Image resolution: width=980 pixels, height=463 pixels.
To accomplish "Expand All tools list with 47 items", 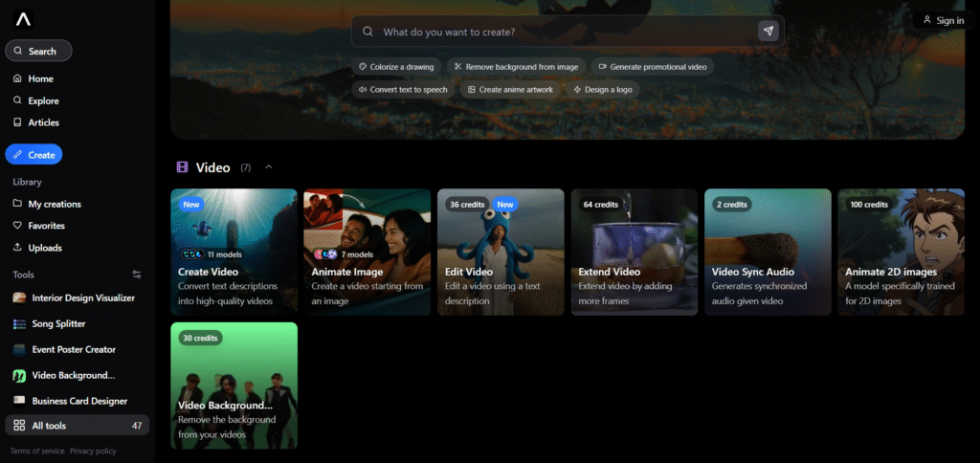I will click(x=77, y=425).
